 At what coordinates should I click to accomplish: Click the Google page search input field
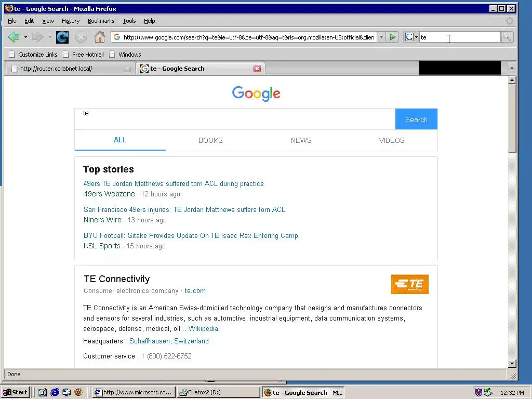click(x=235, y=119)
